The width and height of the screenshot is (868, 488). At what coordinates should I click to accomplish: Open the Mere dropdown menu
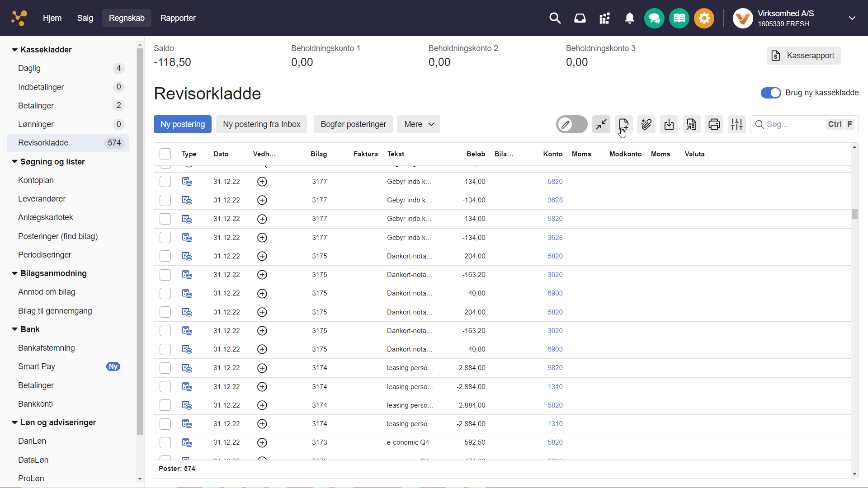[x=419, y=124]
